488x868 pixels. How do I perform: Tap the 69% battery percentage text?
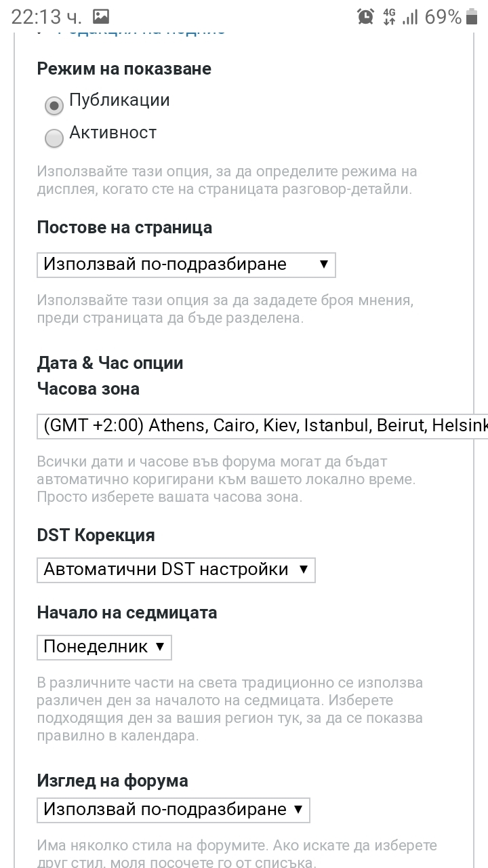(443, 16)
